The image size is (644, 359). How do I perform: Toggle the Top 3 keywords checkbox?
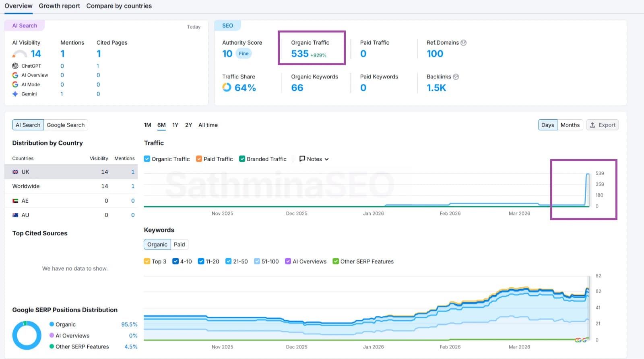(147, 261)
